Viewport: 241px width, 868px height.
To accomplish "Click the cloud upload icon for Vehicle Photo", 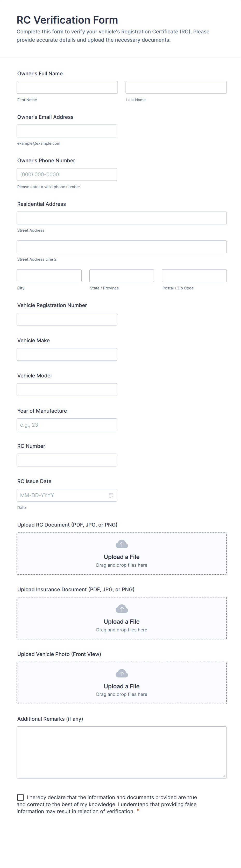I will 122,673.
